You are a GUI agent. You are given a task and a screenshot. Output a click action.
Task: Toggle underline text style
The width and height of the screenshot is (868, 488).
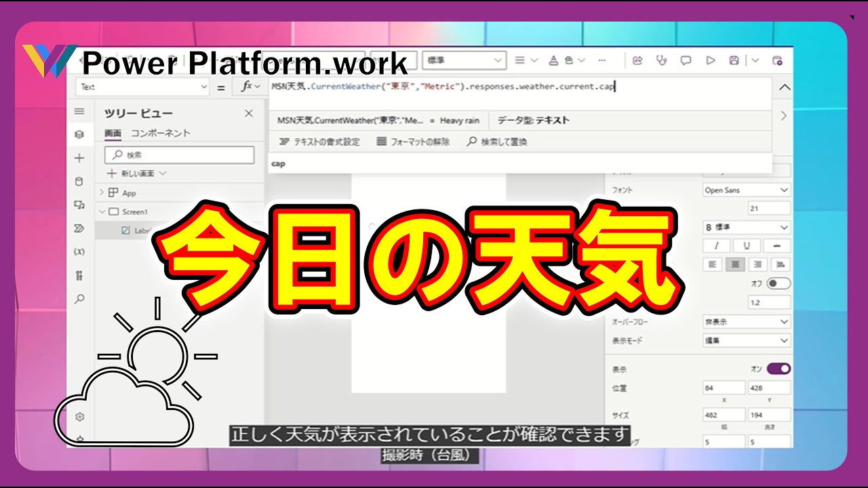coord(747,246)
